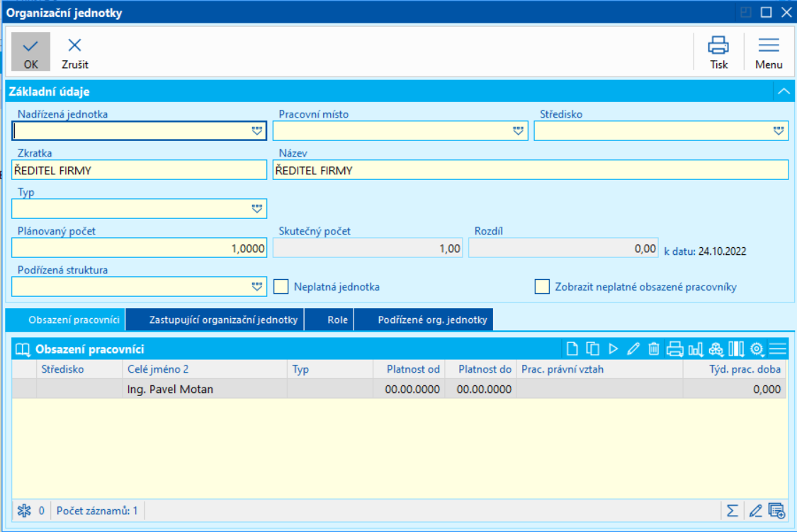The height and width of the screenshot is (532, 797).
Task: Click the cubes icon in grid toolbar
Action: [716, 349]
